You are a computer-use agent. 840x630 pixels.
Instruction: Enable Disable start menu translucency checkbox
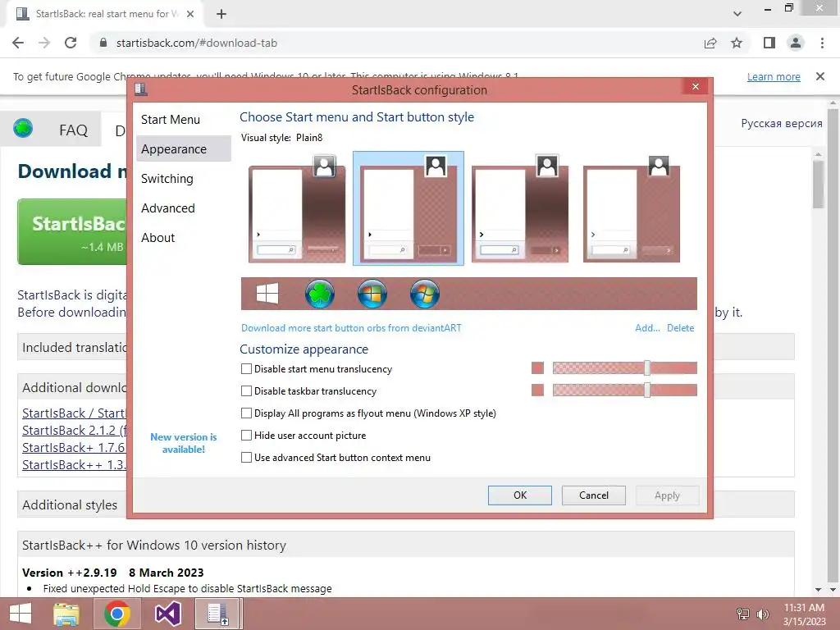pos(246,368)
